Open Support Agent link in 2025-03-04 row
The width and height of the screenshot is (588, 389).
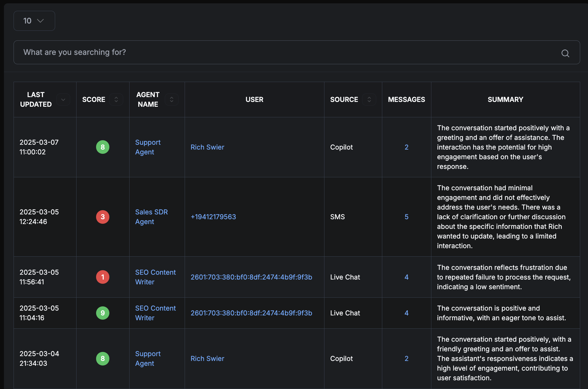[x=148, y=359]
